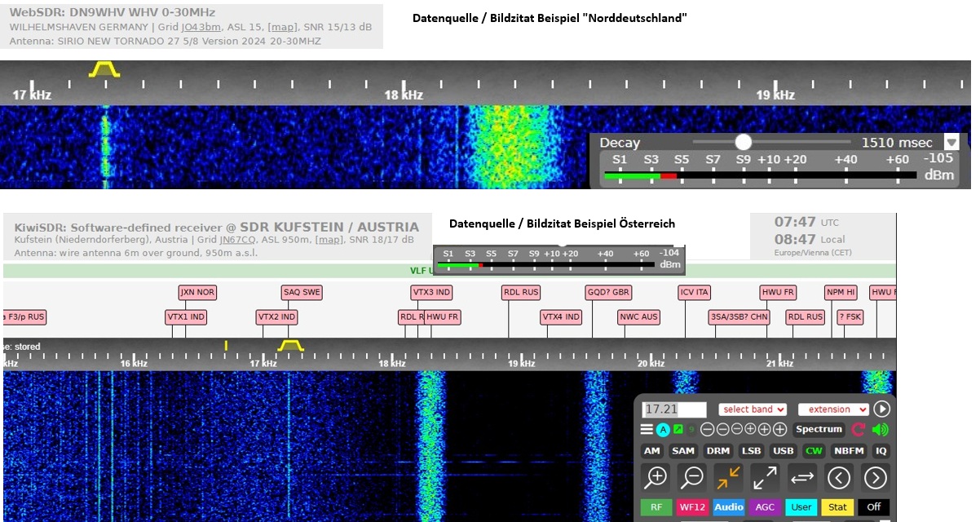Switch to USB demodulation mode
980x522 pixels.
pyautogui.click(x=783, y=451)
